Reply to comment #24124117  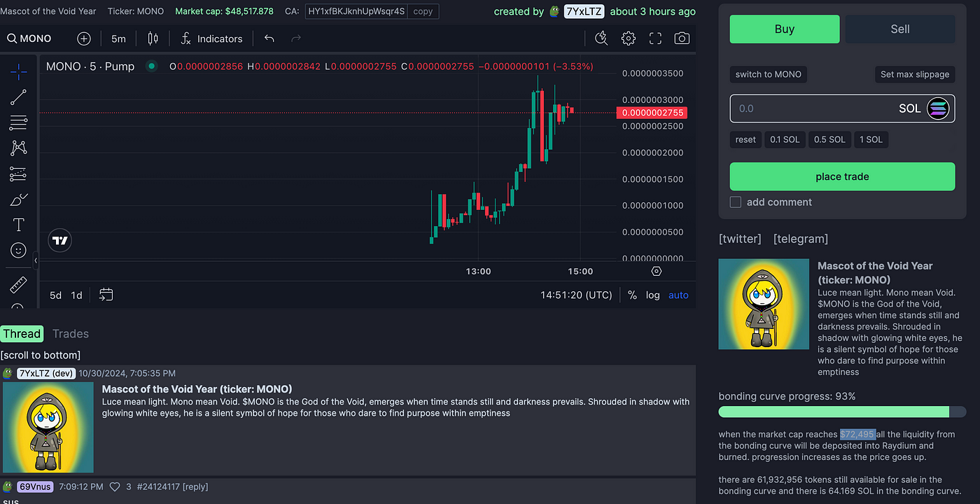[194, 486]
